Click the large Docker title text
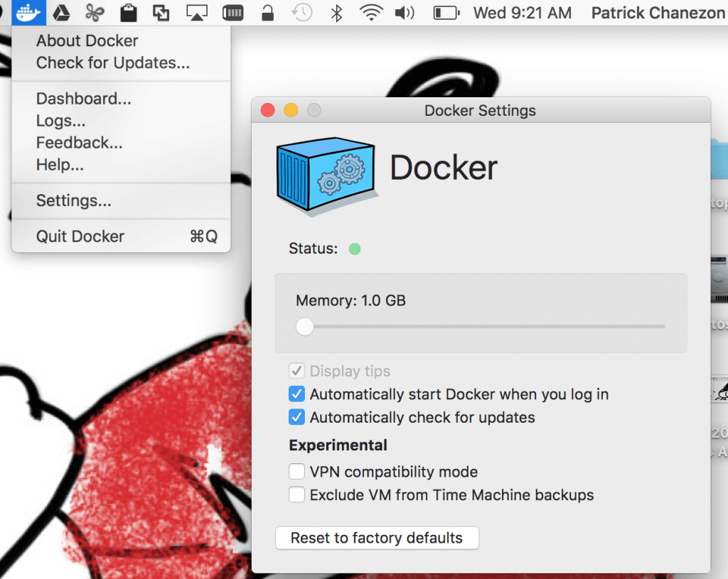The image size is (728, 579). [x=444, y=168]
